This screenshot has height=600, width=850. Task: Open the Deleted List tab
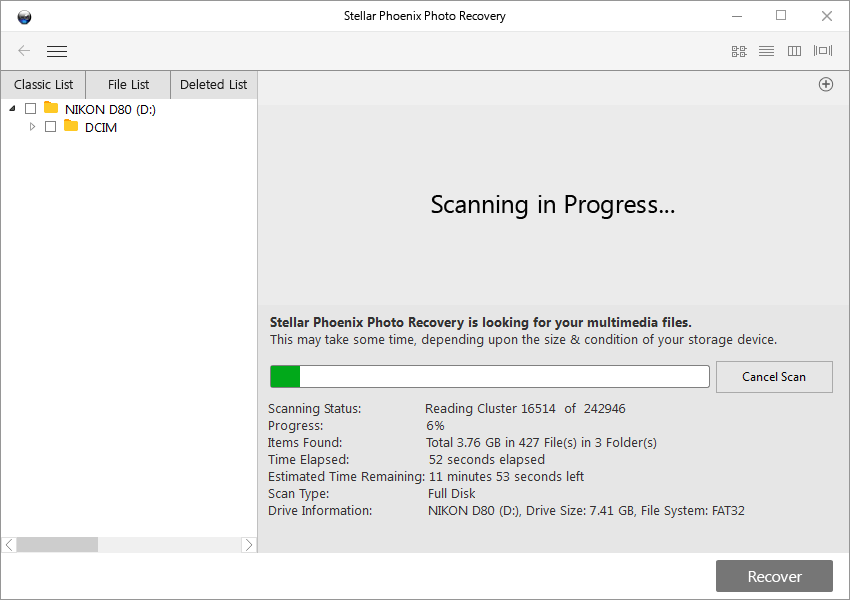pyautogui.click(x=214, y=85)
